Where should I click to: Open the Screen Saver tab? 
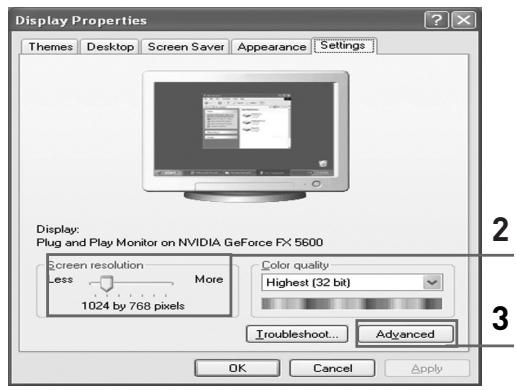186,47
